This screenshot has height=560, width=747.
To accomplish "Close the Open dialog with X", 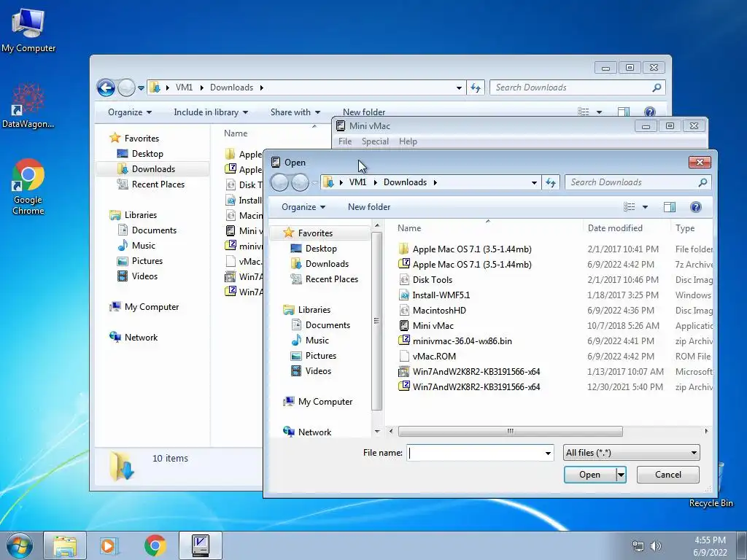I will click(700, 163).
